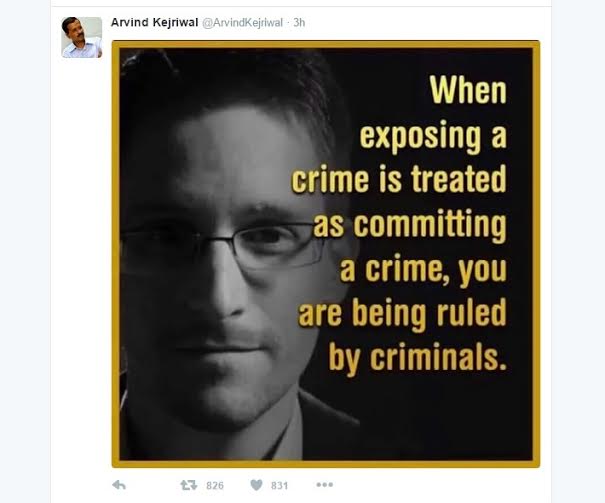Click the 826 retweet count
Viewport: 605px width, 503px height.
pos(215,485)
